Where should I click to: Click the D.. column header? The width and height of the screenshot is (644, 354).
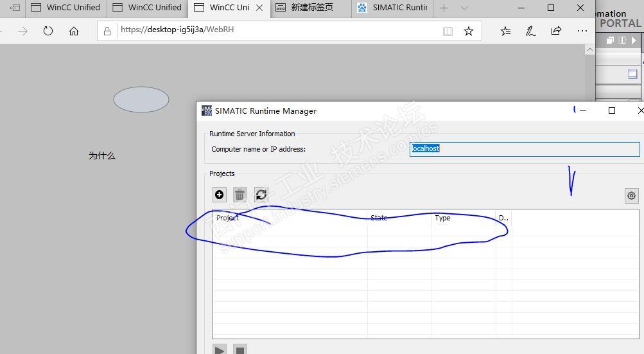click(503, 218)
